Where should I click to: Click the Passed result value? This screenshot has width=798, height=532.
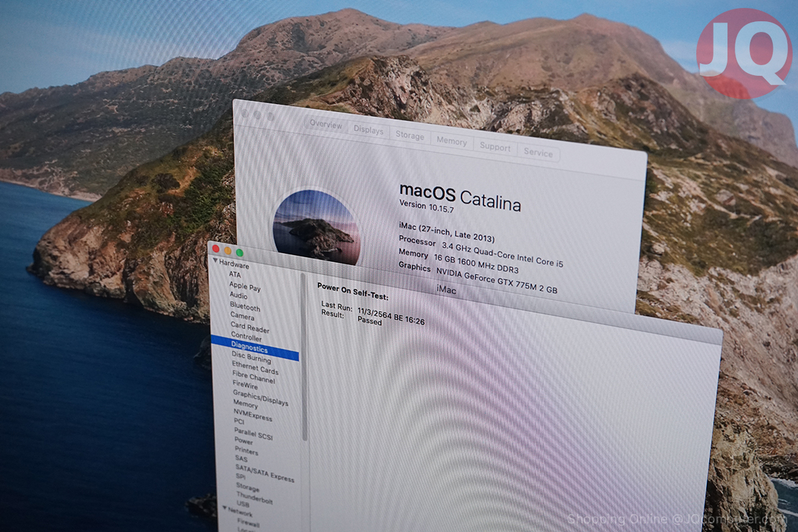point(370,321)
